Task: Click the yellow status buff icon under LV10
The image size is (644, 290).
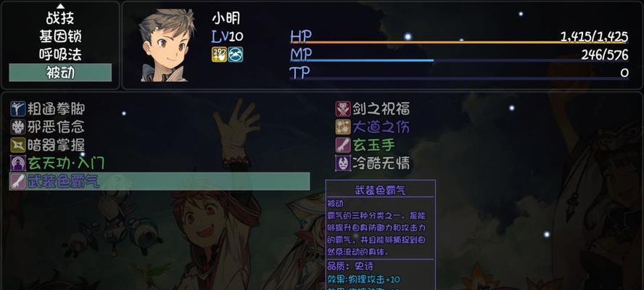Action: coord(219,54)
